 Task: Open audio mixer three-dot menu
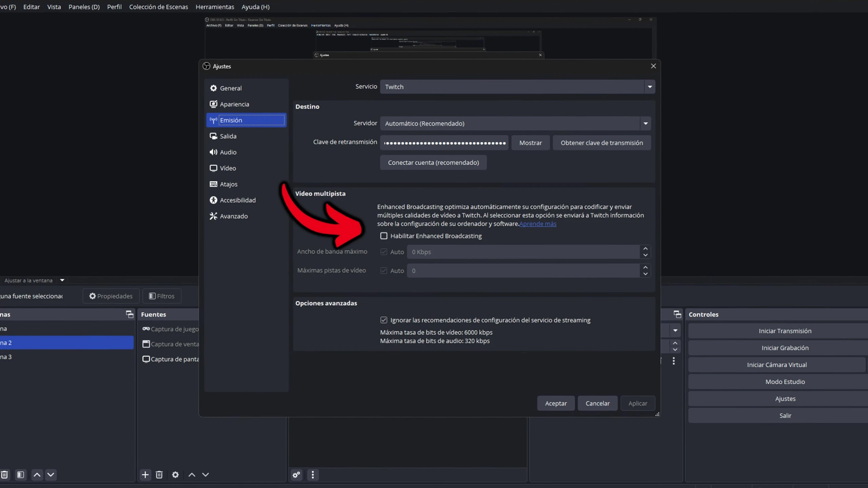coord(313,475)
